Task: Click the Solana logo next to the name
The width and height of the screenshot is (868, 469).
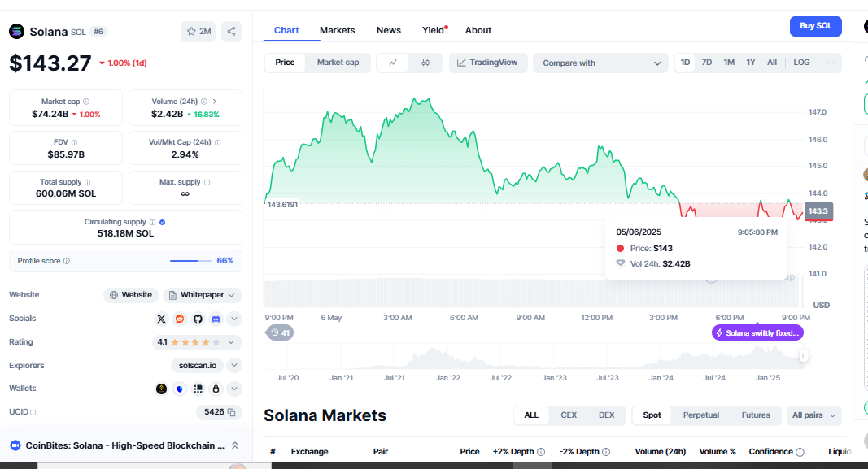Action: pyautogui.click(x=16, y=32)
